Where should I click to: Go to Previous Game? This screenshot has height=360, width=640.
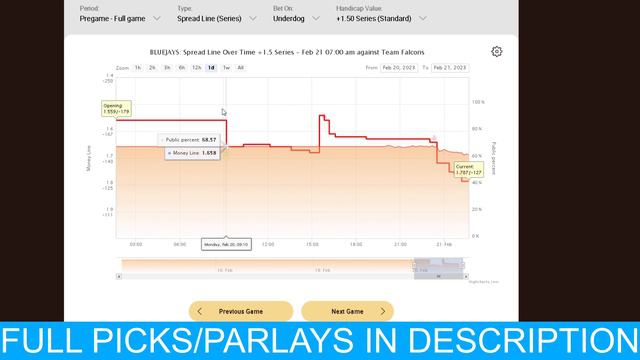pyautogui.click(x=241, y=311)
